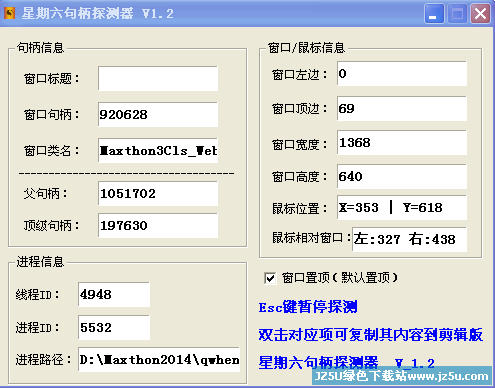Click the 鼠标相对窗口： label
495x388 pixels.
point(312,238)
